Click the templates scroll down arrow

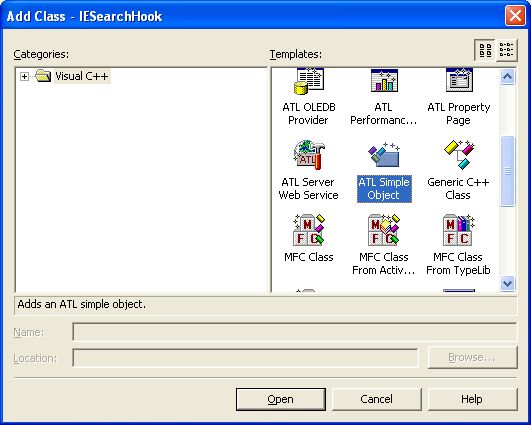[x=507, y=283]
